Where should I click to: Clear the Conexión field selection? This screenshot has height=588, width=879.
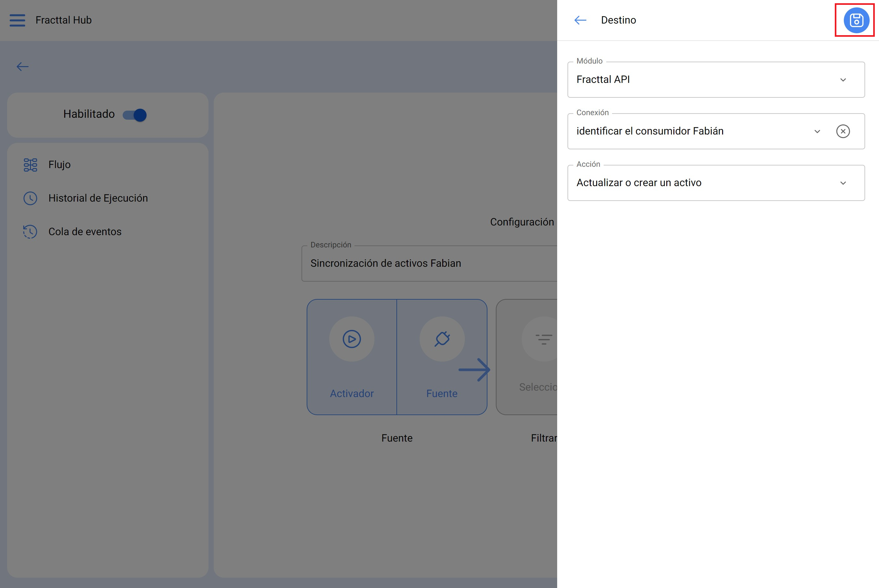[843, 131]
